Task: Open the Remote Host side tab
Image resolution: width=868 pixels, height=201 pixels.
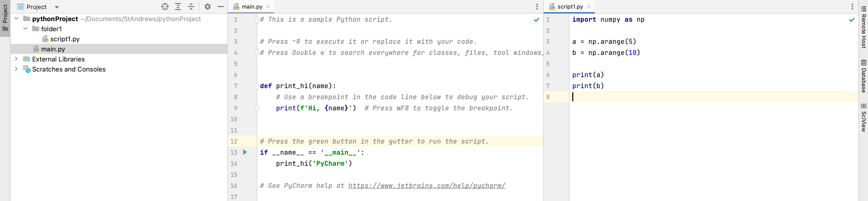Action: coord(863,27)
